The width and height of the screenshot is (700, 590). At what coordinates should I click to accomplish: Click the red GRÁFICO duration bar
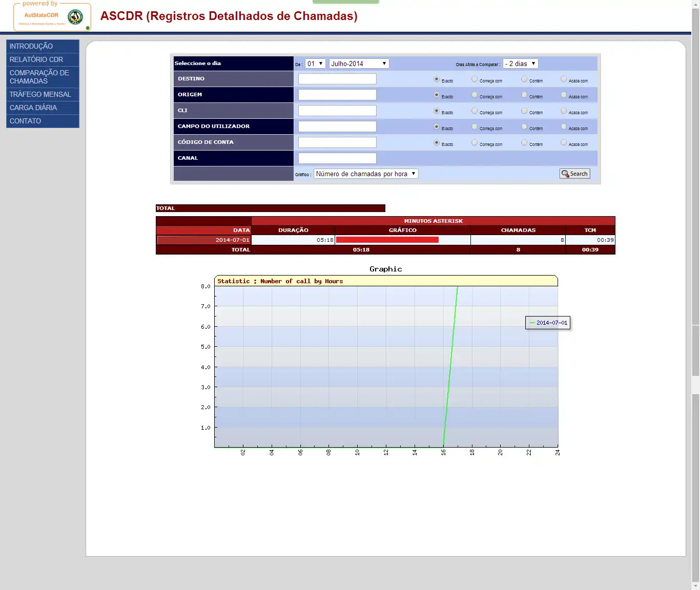387,240
